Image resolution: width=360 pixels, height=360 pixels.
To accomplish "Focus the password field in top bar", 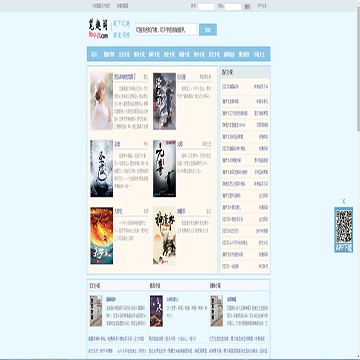I will (x=233, y=6).
